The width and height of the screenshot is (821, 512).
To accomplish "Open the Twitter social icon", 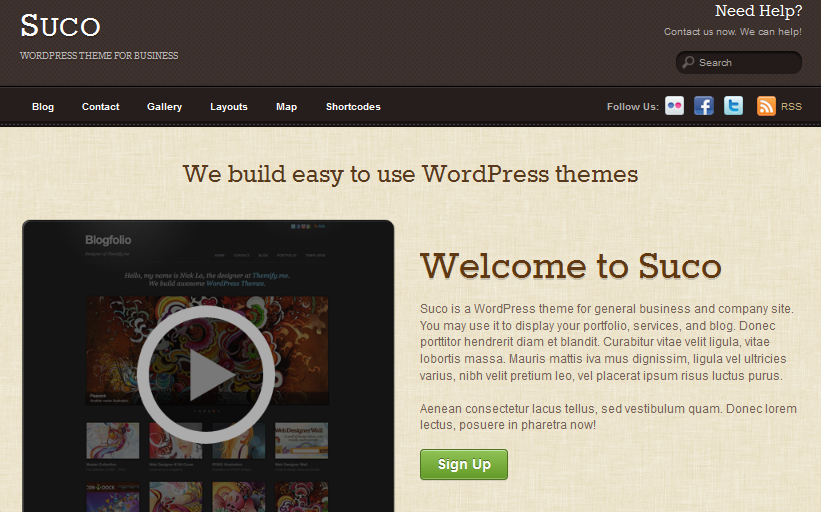I will 734,106.
